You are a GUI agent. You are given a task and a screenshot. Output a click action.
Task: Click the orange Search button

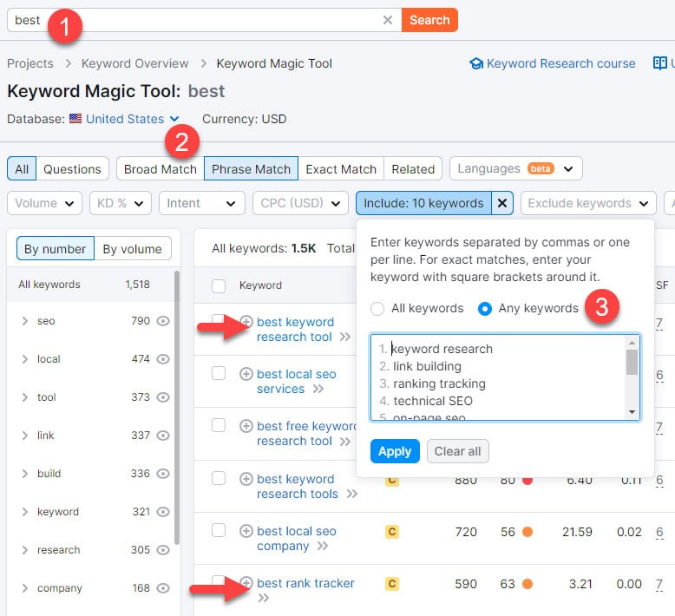click(x=429, y=20)
